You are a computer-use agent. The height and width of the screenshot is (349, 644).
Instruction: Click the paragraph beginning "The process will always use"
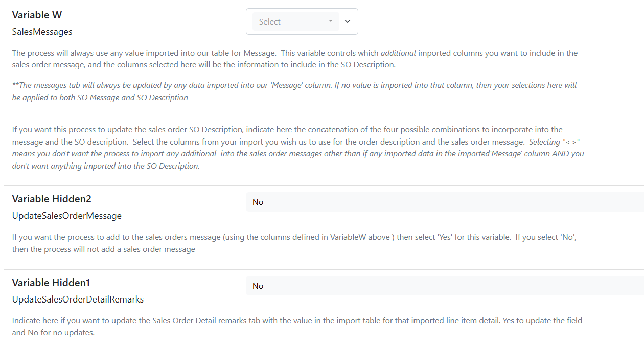pos(295,59)
